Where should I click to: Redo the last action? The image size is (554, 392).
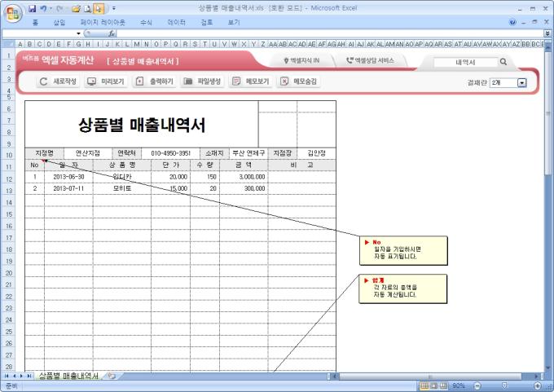click(59, 8)
